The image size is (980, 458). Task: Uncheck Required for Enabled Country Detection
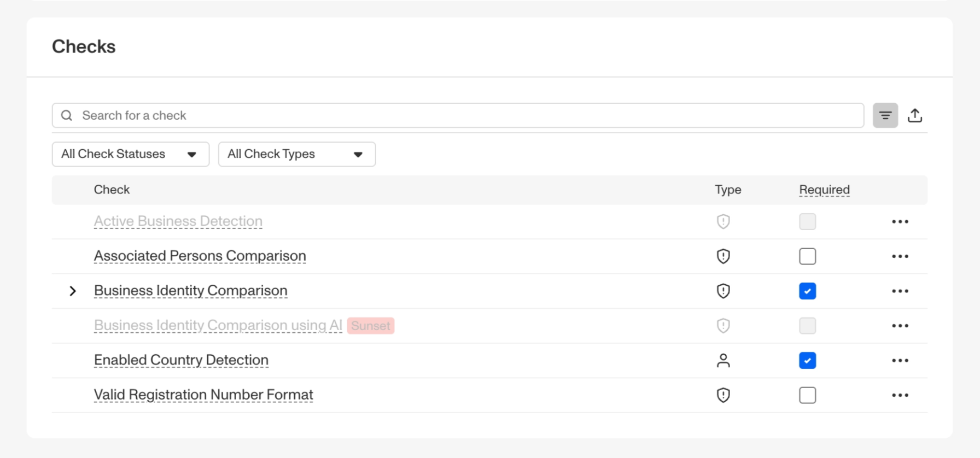point(807,360)
